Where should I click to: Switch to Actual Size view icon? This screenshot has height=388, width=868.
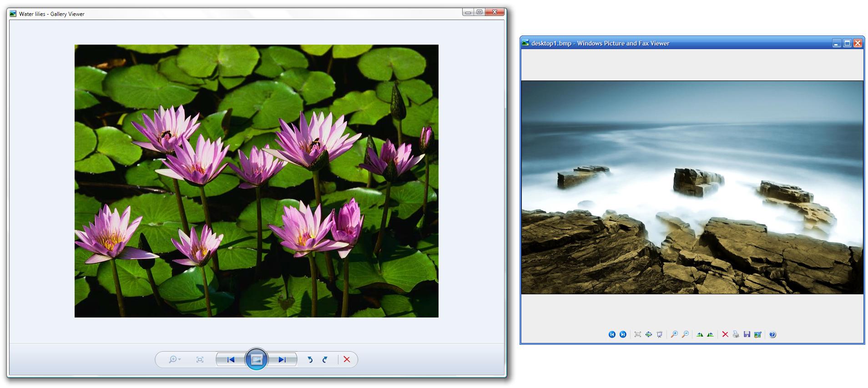tap(649, 334)
